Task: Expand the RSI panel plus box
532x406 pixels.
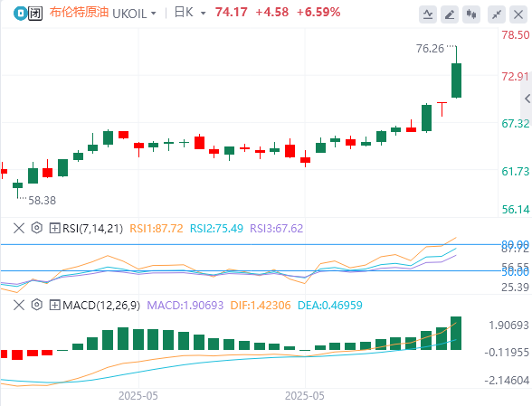Action: coord(54,228)
